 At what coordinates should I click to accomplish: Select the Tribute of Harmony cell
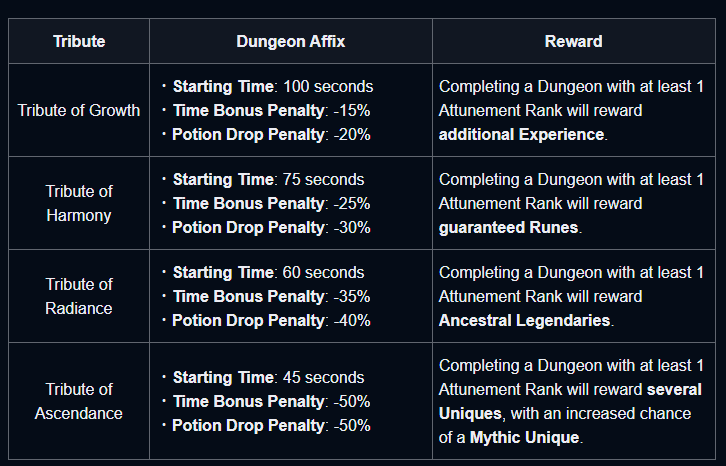point(79,203)
